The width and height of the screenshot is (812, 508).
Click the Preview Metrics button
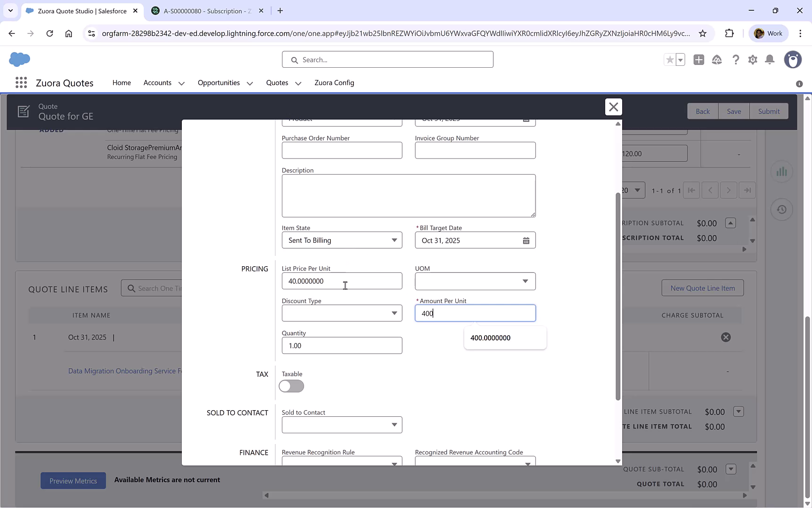(x=73, y=480)
